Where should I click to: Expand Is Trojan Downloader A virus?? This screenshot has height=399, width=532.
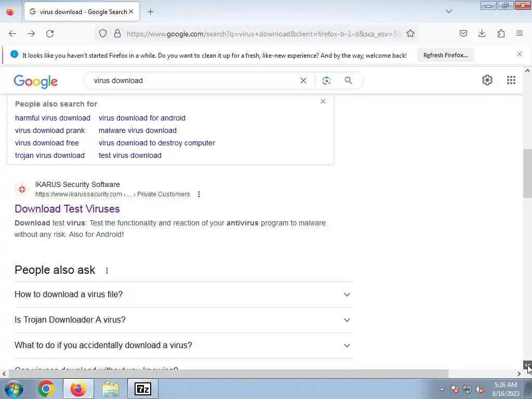(184, 320)
